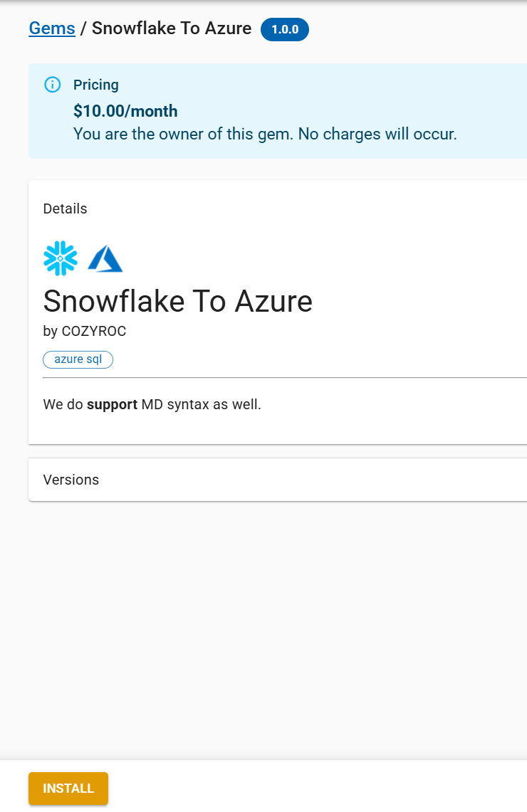
Task: Click the divider line under the tag
Action: point(285,378)
